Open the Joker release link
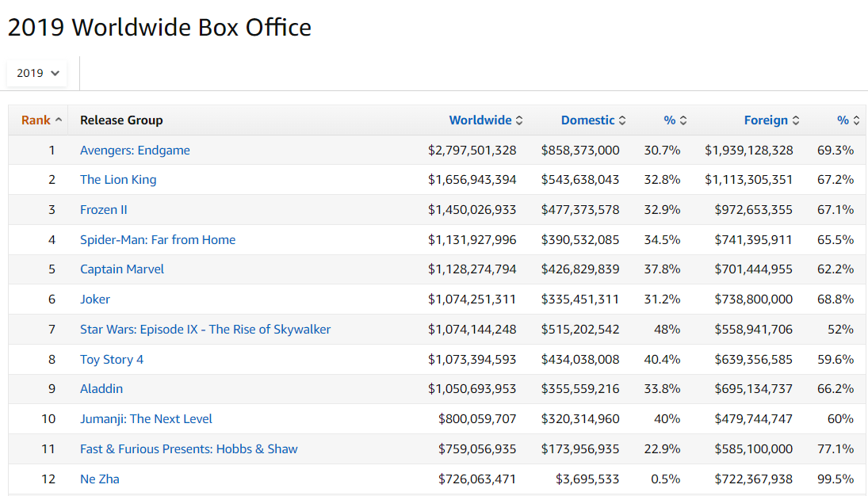Screen dimensions: 868x496 [95, 299]
